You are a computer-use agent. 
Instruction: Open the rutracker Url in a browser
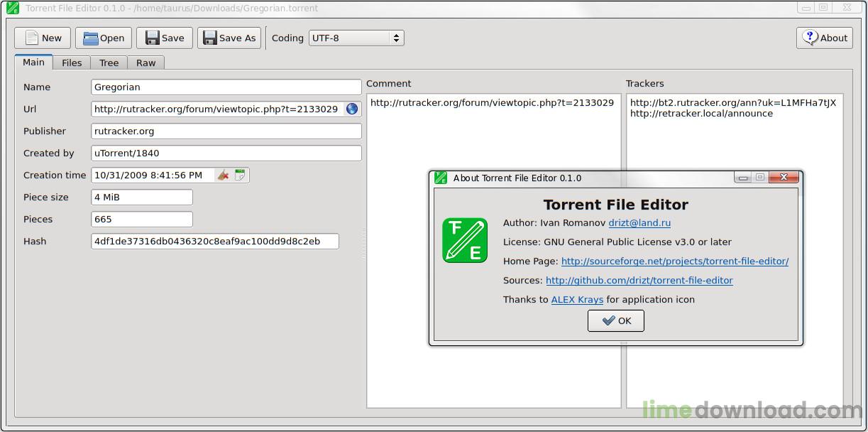[351, 109]
